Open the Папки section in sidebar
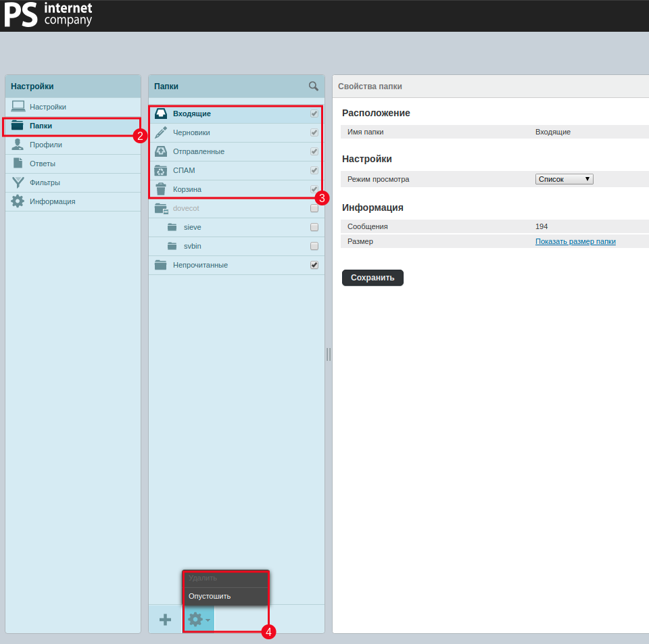The width and height of the screenshot is (649, 644). pyautogui.click(x=73, y=126)
